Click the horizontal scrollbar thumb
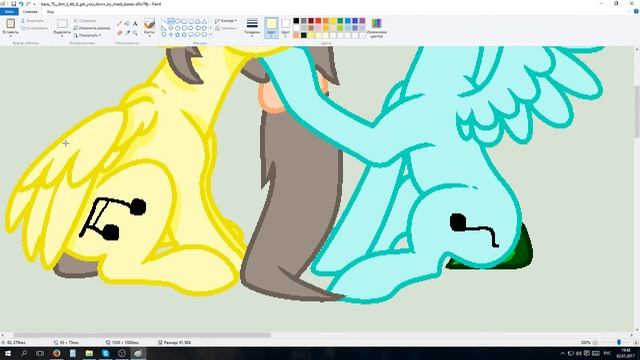The height and width of the screenshot is (360, 640). point(142,335)
